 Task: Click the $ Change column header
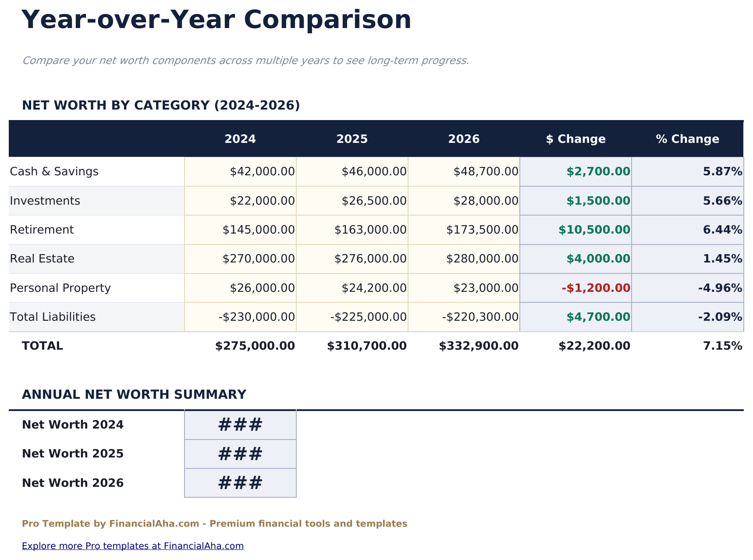pos(575,139)
